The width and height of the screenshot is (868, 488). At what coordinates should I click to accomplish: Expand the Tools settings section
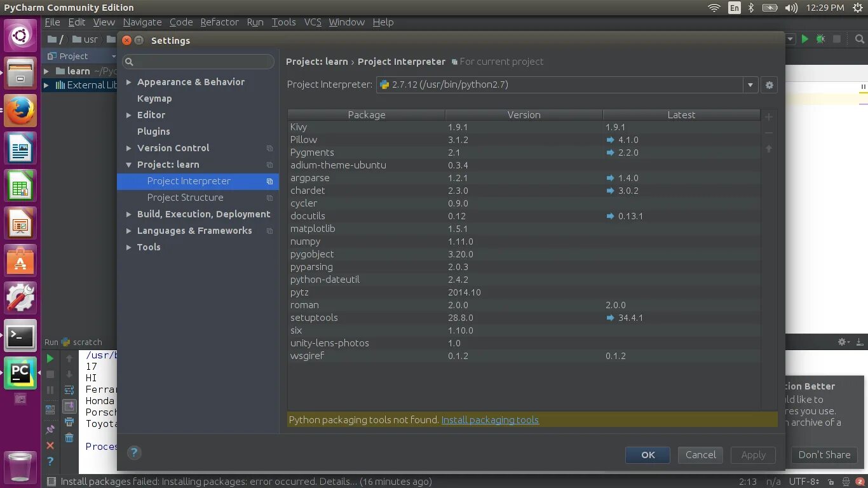[129, 247]
